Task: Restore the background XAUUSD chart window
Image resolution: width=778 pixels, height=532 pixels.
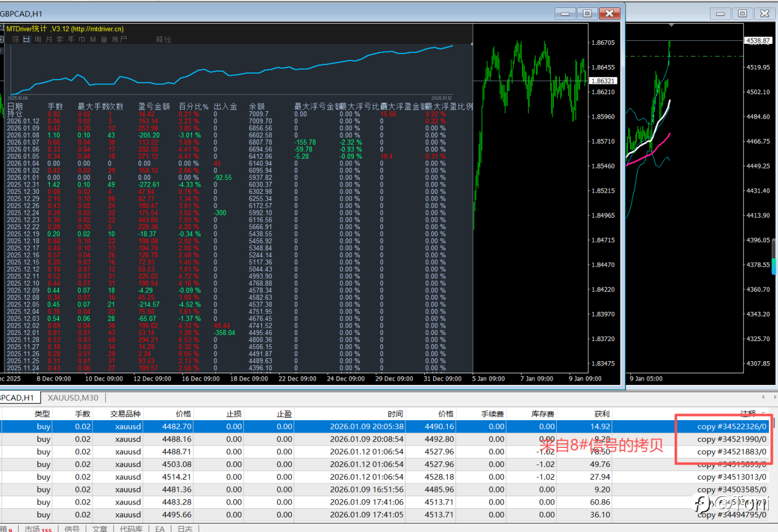Action: pos(743,13)
